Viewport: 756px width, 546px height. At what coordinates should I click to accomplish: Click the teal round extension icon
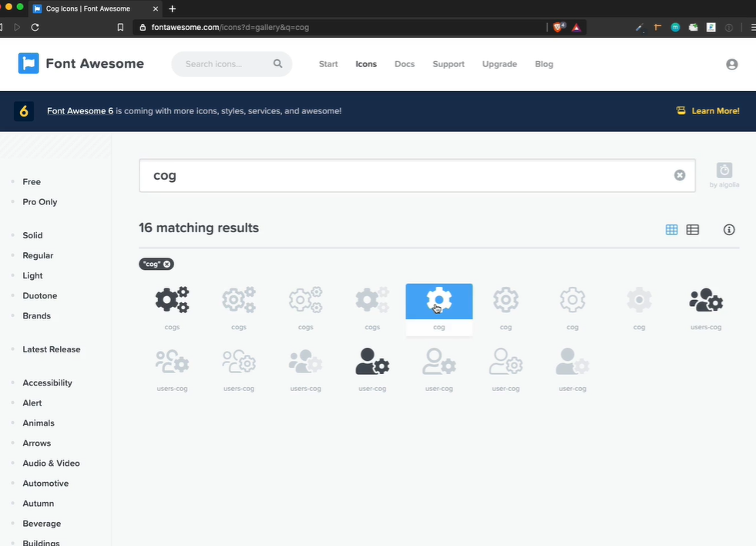tap(676, 28)
